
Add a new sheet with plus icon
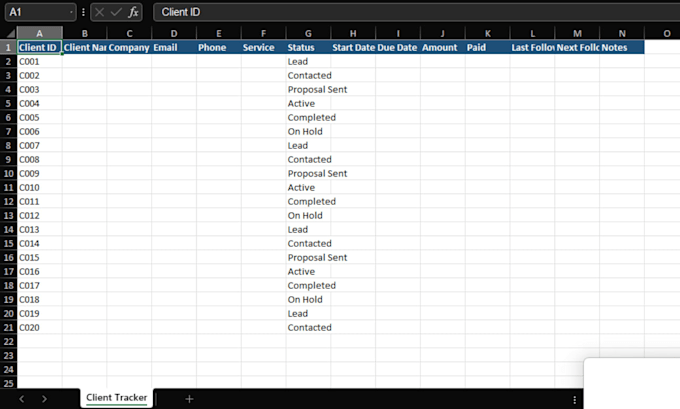tap(189, 399)
